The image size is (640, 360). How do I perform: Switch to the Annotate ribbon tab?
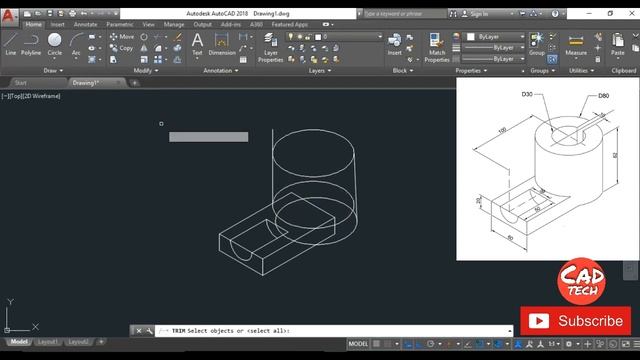[85, 24]
